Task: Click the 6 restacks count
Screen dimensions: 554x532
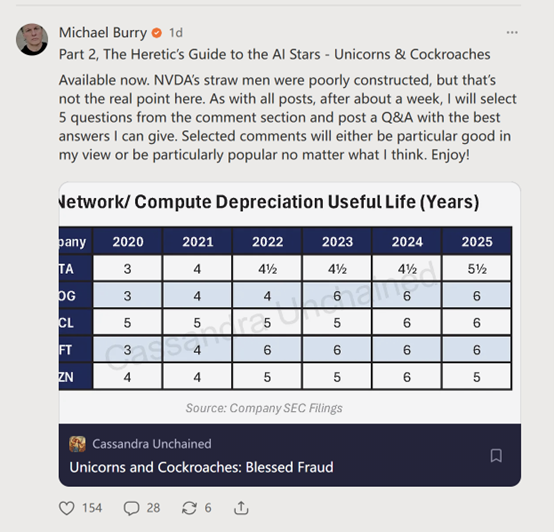Action: pyautogui.click(x=208, y=508)
